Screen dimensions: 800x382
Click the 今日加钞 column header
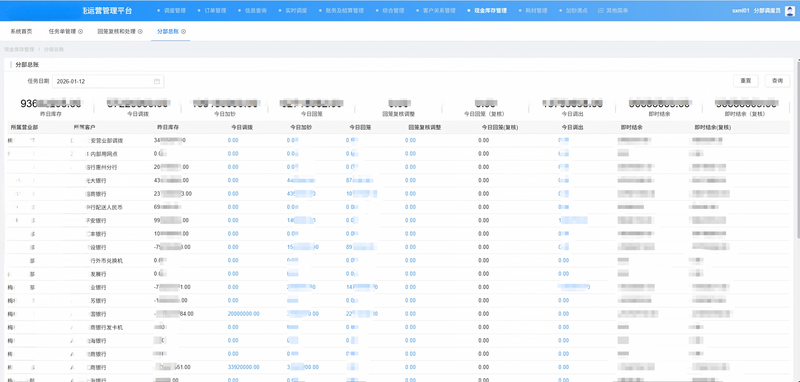[x=301, y=127]
